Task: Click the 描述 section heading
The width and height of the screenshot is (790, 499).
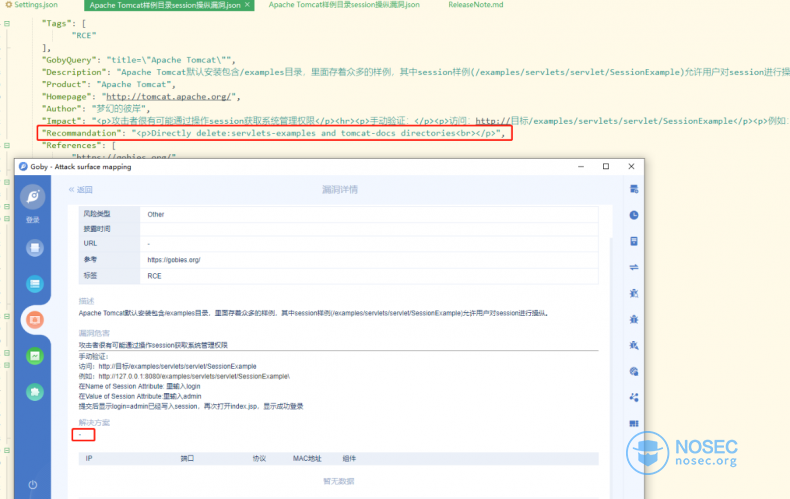Action: pyautogui.click(x=86, y=301)
